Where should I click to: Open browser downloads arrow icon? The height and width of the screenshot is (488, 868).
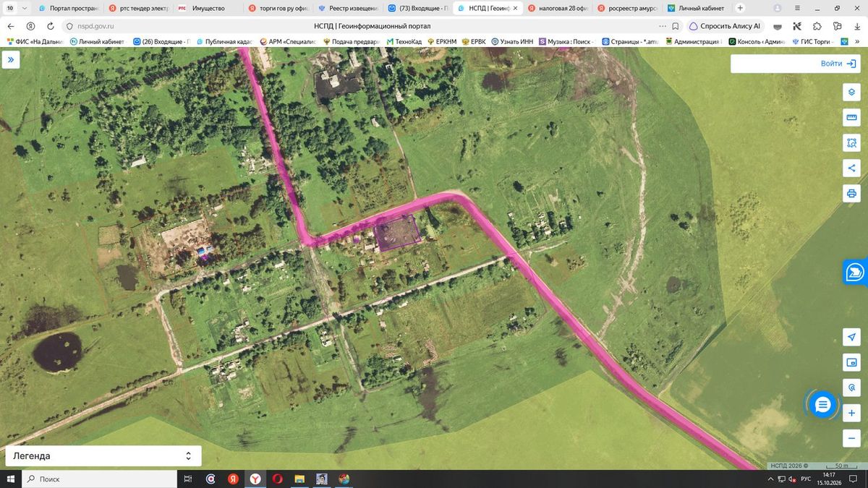[857, 26]
